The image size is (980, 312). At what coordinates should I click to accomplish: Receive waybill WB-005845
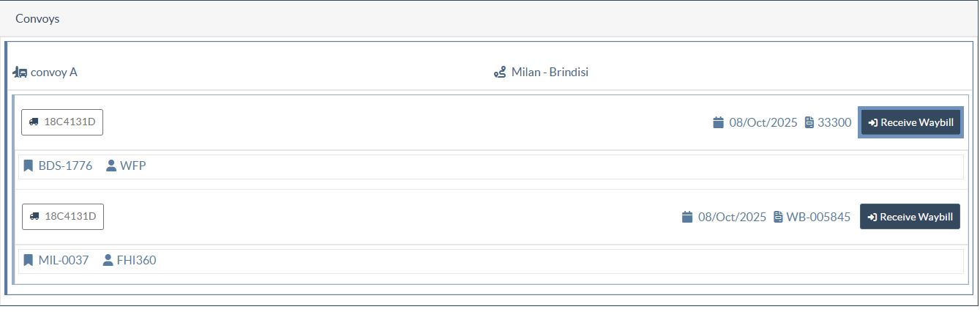pos(910,217)
